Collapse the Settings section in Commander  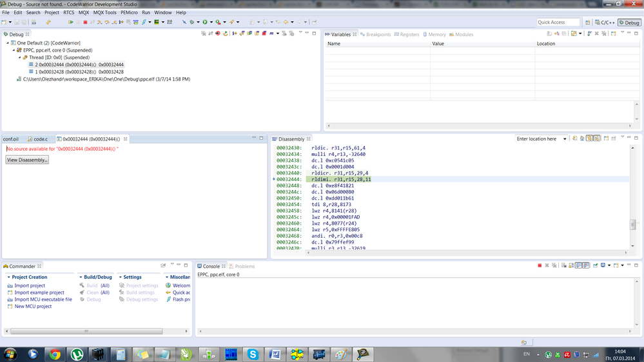click(x=121, y=277)
